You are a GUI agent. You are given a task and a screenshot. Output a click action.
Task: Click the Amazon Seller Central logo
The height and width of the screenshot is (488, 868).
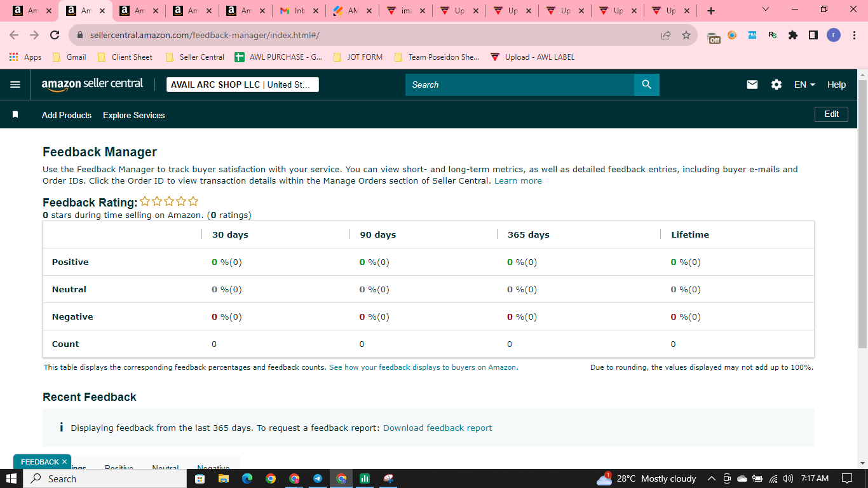92,85
